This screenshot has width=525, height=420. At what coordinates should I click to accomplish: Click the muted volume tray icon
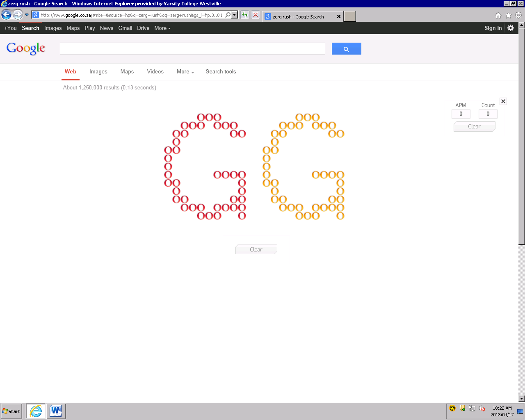tap(482, 408)
